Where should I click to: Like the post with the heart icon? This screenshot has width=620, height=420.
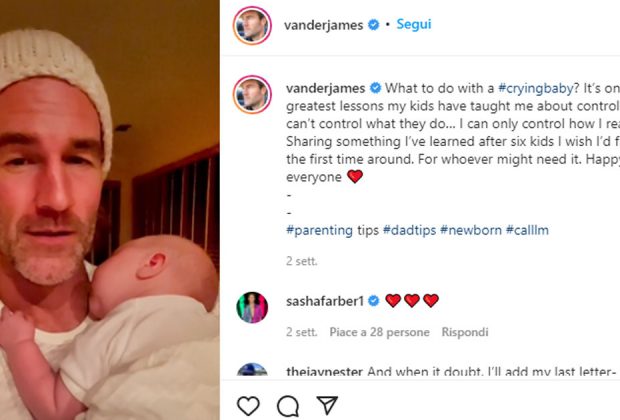(x=248, y=405)
